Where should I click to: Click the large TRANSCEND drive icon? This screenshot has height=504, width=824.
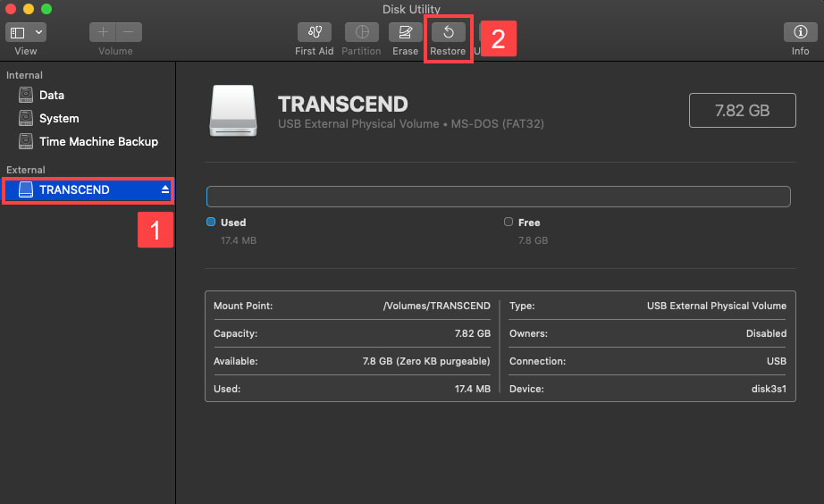tap(232, 111)
